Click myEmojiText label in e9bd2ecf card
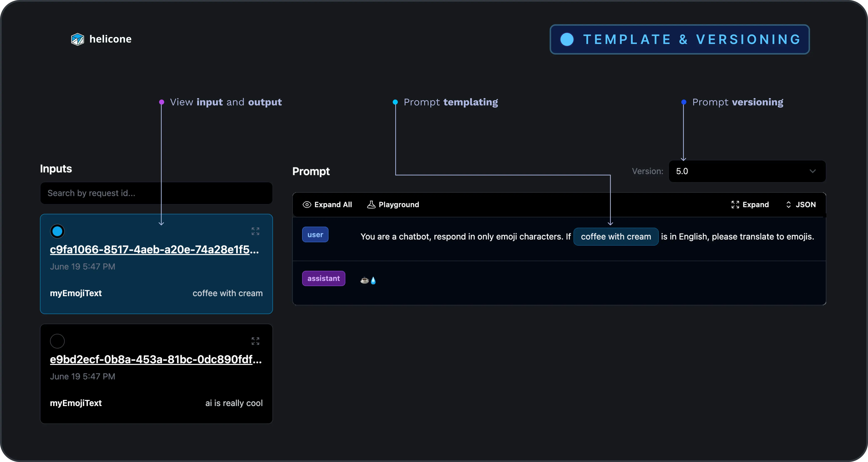The width and height of the screenshot is (868, 462). (x=76, y=403)
